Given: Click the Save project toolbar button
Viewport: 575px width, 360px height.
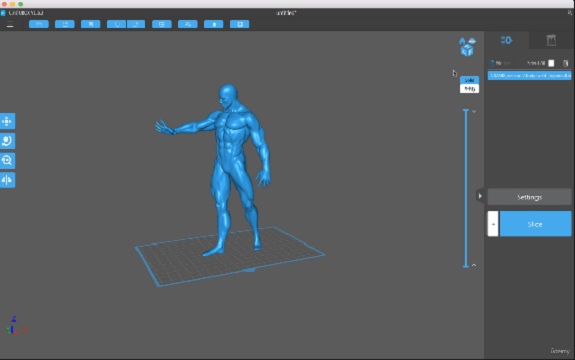Looking at the screenshot, I should point(65,24).
